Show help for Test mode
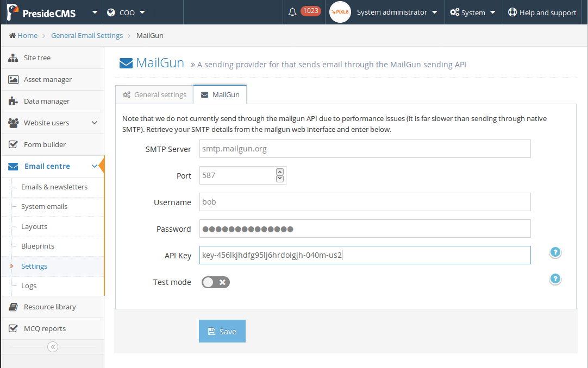Viewport: 588px width, 368px height. [555, 279]
